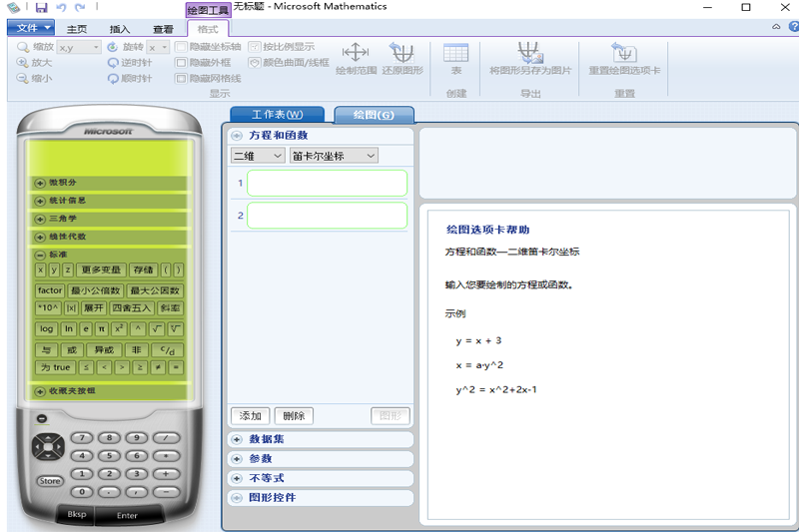This screenshot has width=799, height=532.
Task: Click the save icon in the title bar
Action: 41,7
